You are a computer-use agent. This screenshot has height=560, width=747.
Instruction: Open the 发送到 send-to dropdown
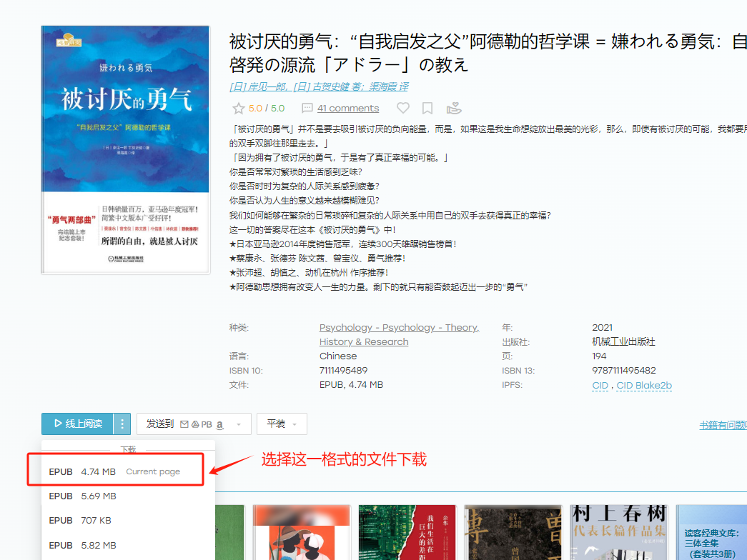(194, 424)
